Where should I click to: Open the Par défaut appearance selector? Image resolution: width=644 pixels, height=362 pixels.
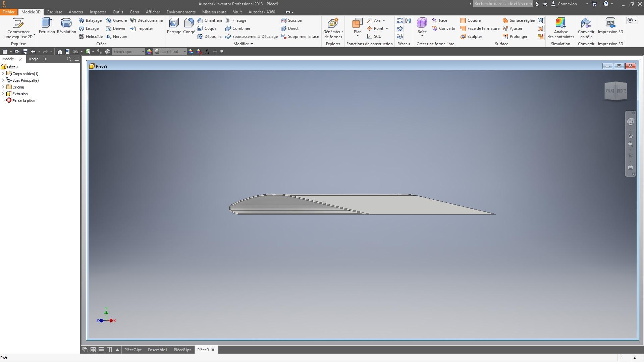184,52
